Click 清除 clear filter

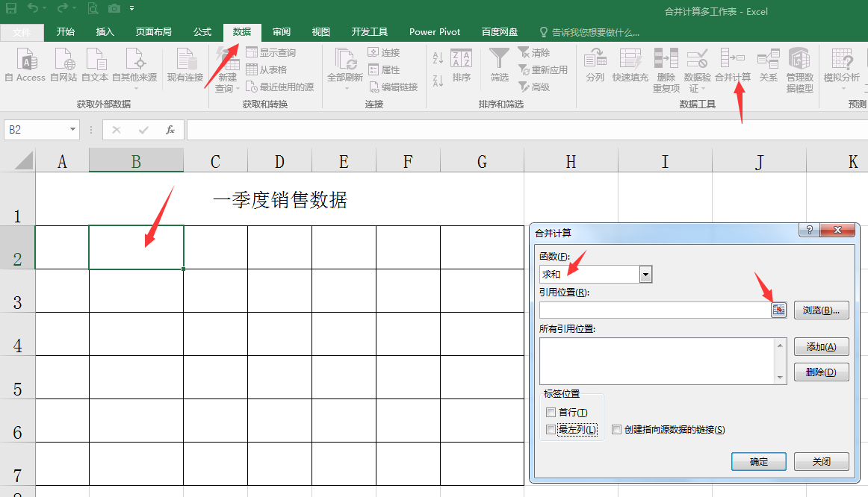(x=534, y=52)
